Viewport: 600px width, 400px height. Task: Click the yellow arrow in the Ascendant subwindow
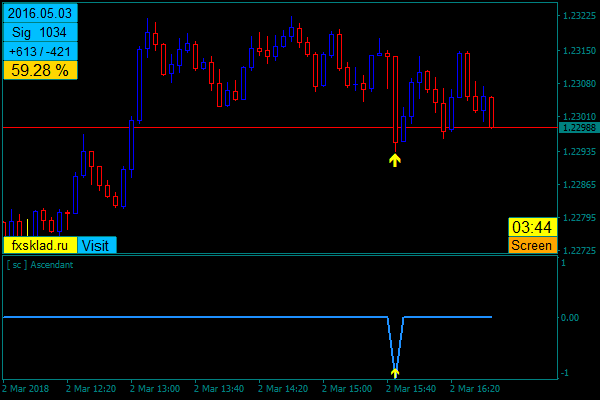coord(395,371)
